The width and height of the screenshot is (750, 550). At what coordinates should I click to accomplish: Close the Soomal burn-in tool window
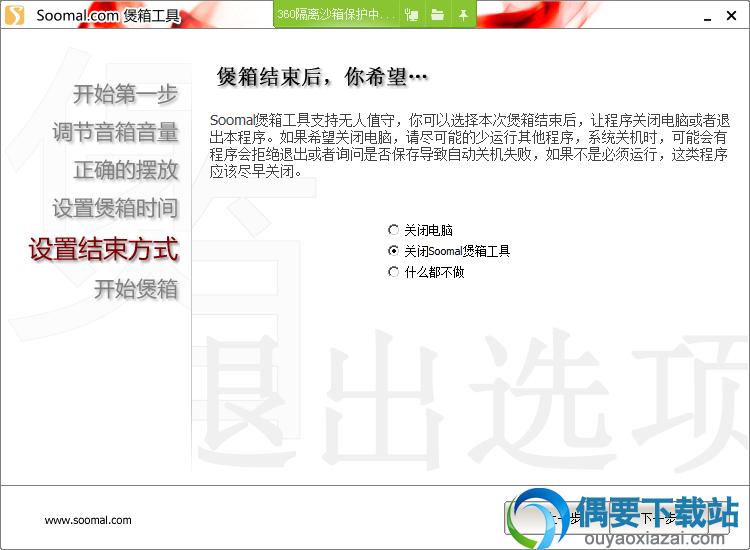[731, 15]
